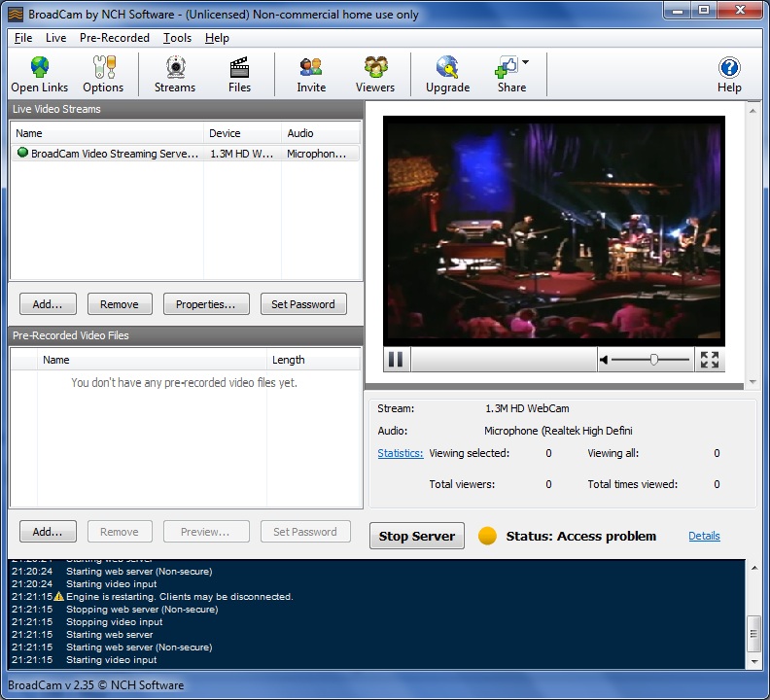This screenshot has width=770, height=700.
Task: Click Add under Live Video Streams
Action: click(48, 304)
